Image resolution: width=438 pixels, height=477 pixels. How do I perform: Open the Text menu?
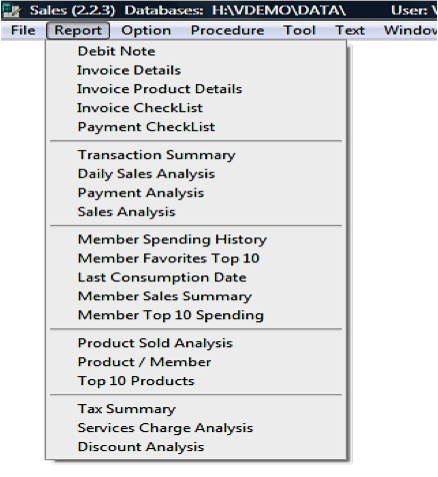click(350, 31)
